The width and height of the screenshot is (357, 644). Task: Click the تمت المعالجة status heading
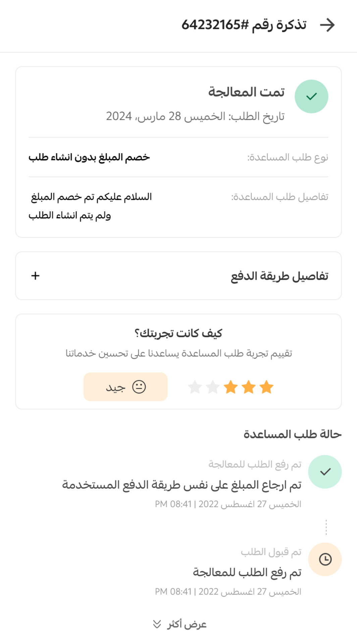(246, 92)
